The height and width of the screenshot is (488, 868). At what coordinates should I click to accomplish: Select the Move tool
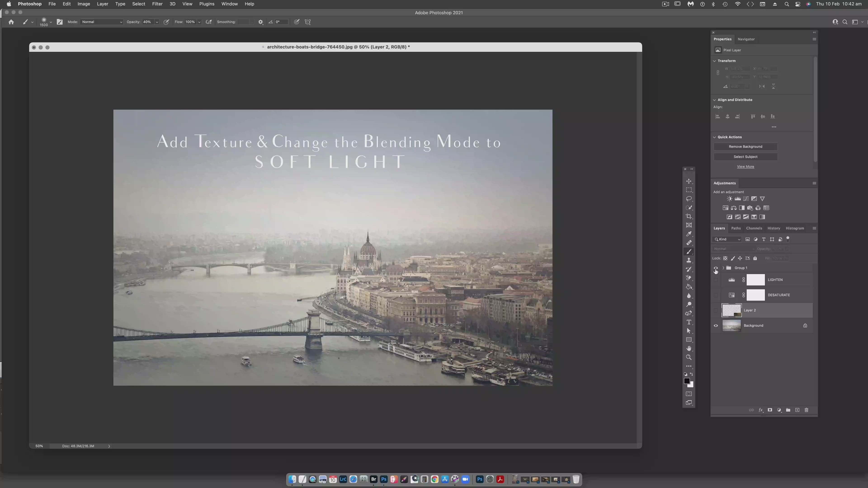point(689,181)
